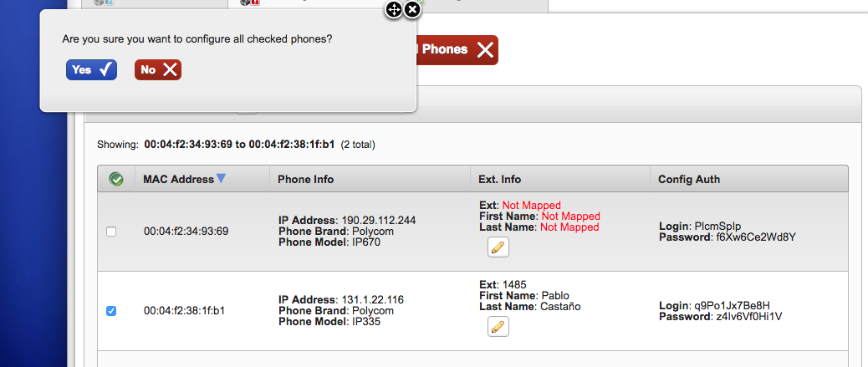The image size is (868, 367).
Task: Edit extension info for Pablo Castaño
Action: point(498,326)
